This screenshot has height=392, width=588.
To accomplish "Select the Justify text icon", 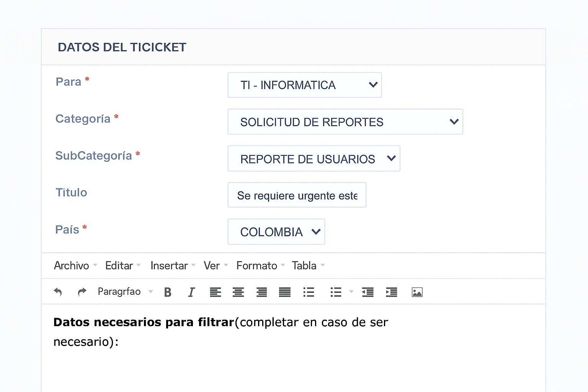I will pyautogui.click(x=285, y=292).
